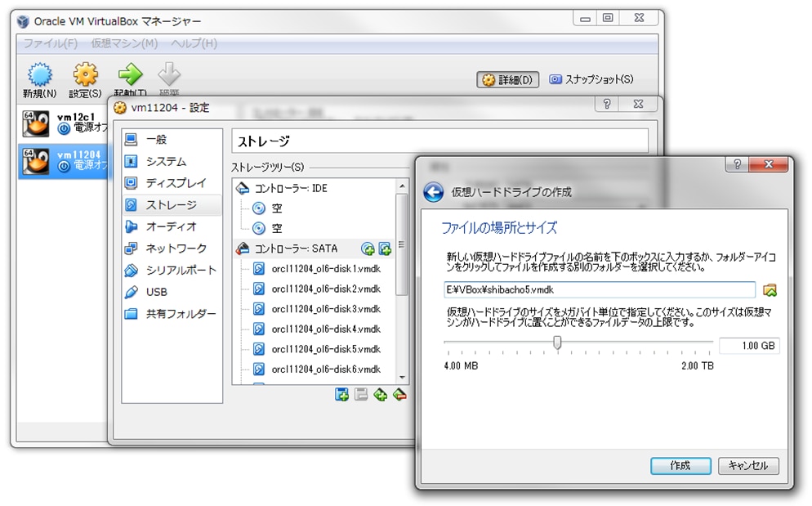Click add hard disk icon on SATA controller
The height and width of the screenshot is (506, 812).
coord(385,249)
